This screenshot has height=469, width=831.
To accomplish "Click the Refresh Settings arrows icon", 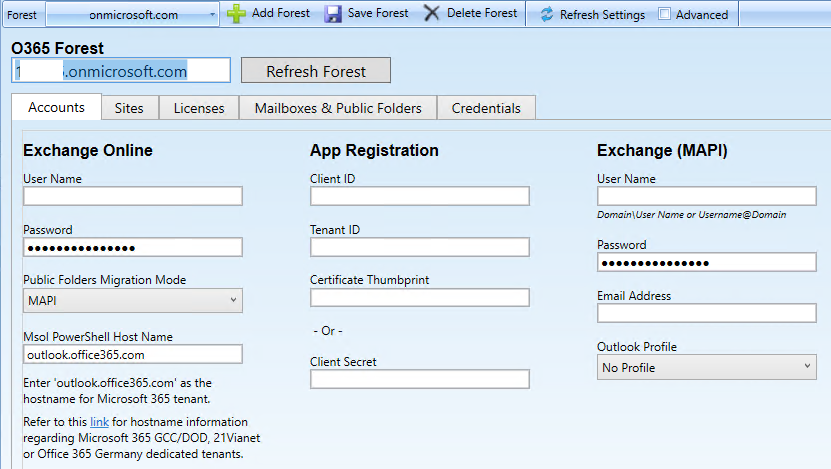I will 546,14.
